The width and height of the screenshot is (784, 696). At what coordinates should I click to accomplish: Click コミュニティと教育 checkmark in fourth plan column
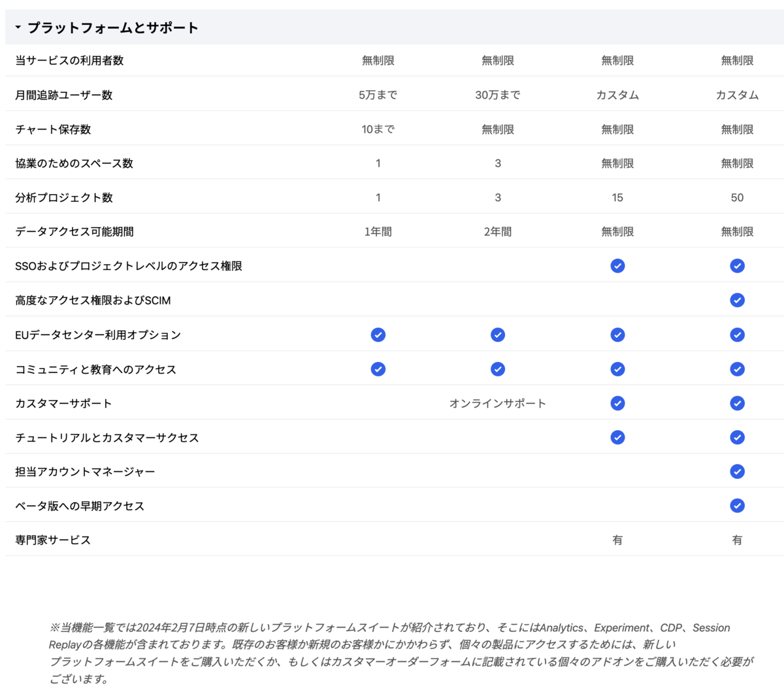pos(737,369)
